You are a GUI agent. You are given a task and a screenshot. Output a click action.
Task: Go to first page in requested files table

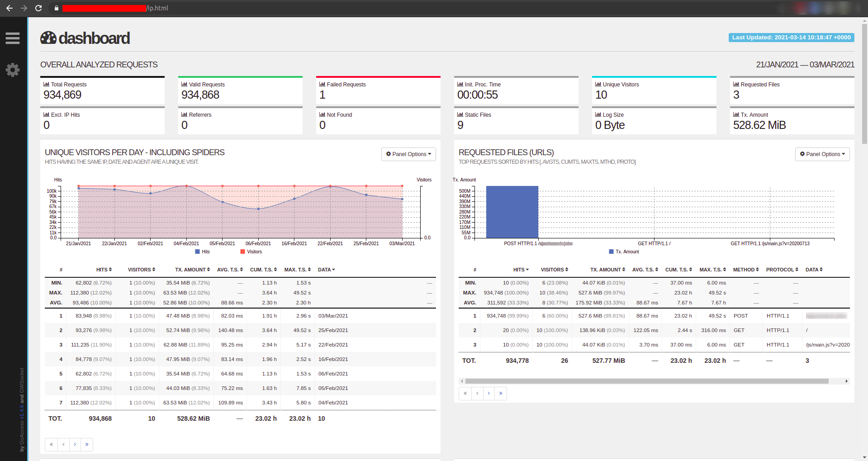click(465, 393)
